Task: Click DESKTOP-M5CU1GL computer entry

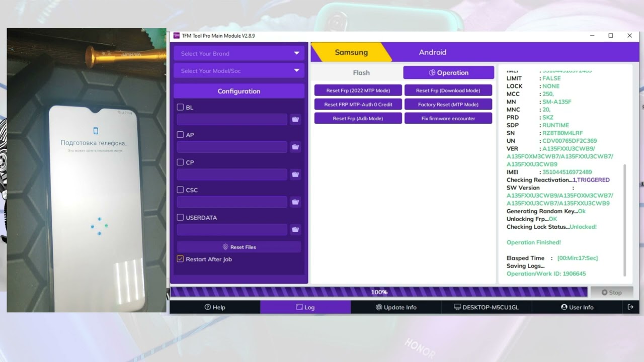Action: (486, 307)
